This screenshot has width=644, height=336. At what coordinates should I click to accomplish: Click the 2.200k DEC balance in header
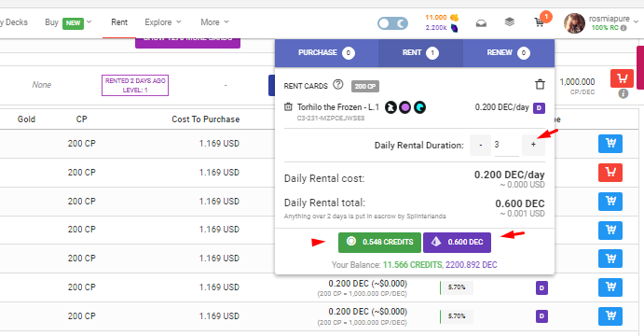click(x=436, y=28)
